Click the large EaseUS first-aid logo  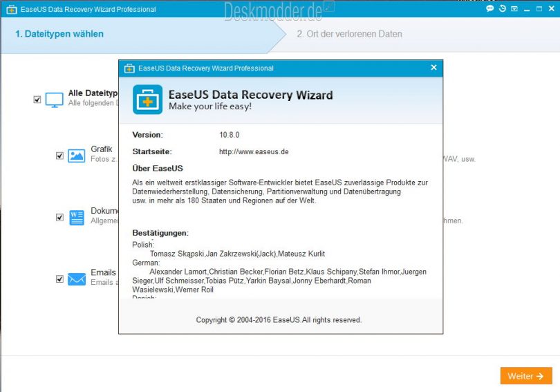(147, 100)
